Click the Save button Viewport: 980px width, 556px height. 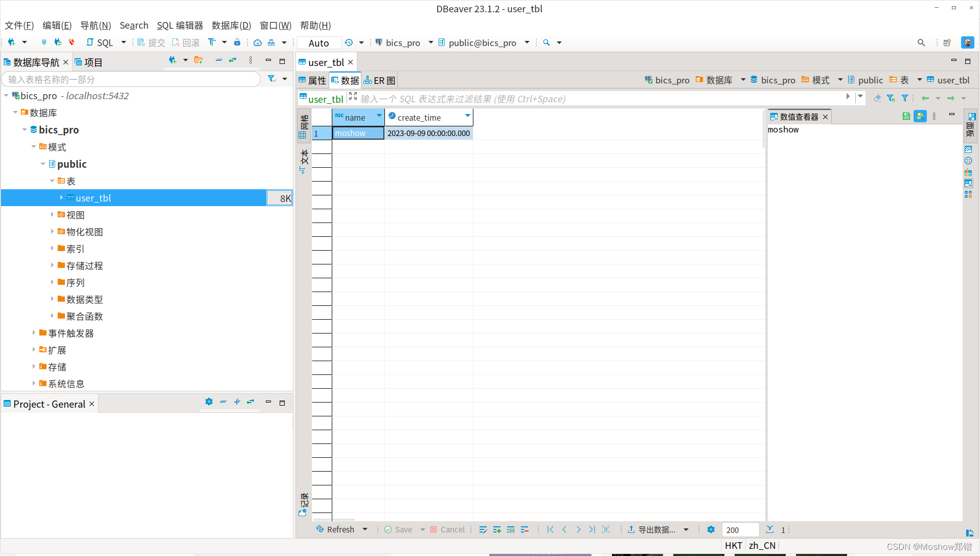click(x=398, y=530)
